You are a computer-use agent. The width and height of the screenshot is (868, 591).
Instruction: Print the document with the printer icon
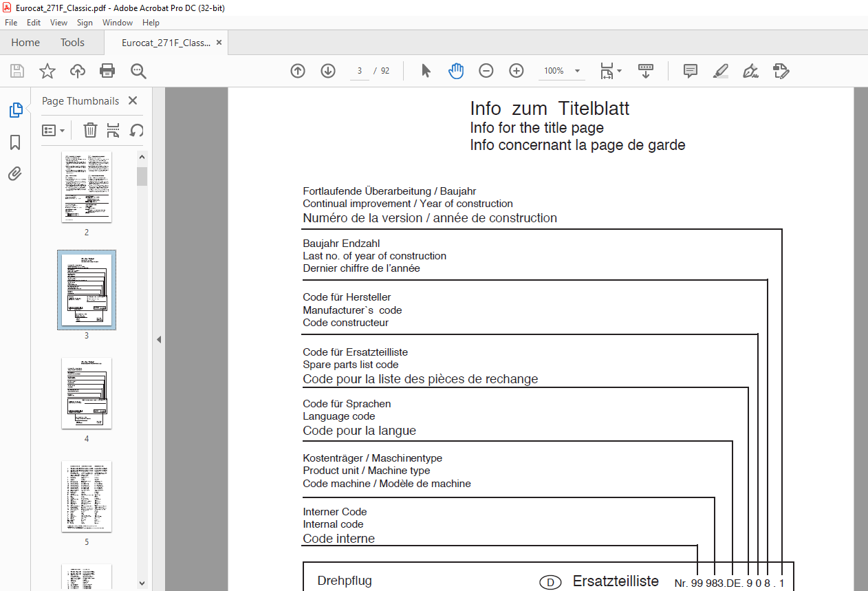tap(107, 71)
